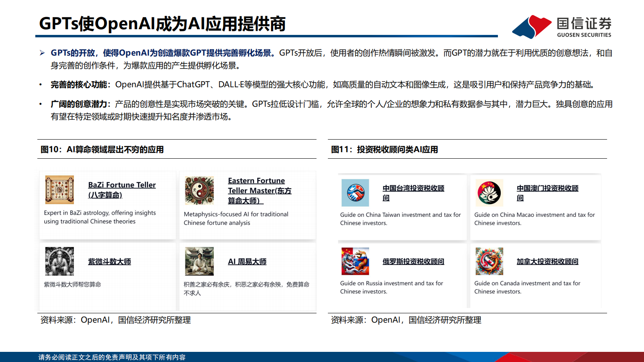Click the 图10 AI算命领域层出不穷的应用 caption
The image size is (644, 362).
[102, 149]
